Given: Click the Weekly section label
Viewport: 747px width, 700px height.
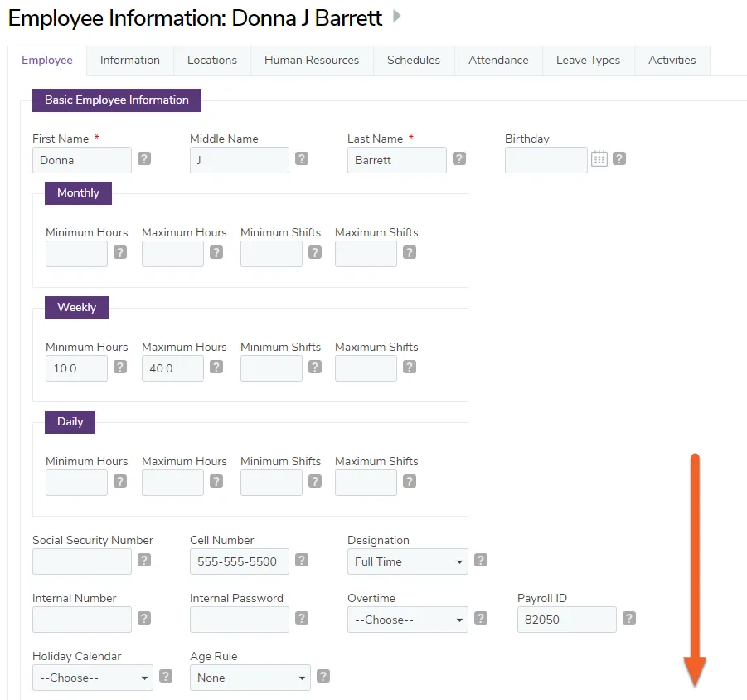Looking at the screenshot, I should (x=77, y=308).
